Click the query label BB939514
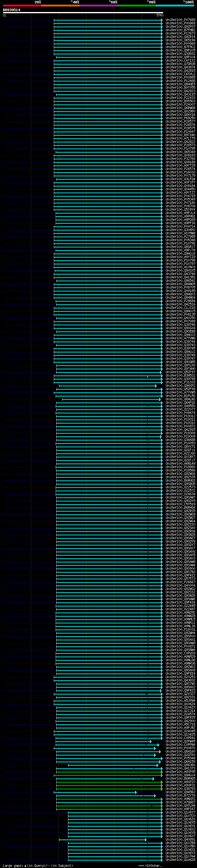197x868 pixels. click(x=11, y=10)
